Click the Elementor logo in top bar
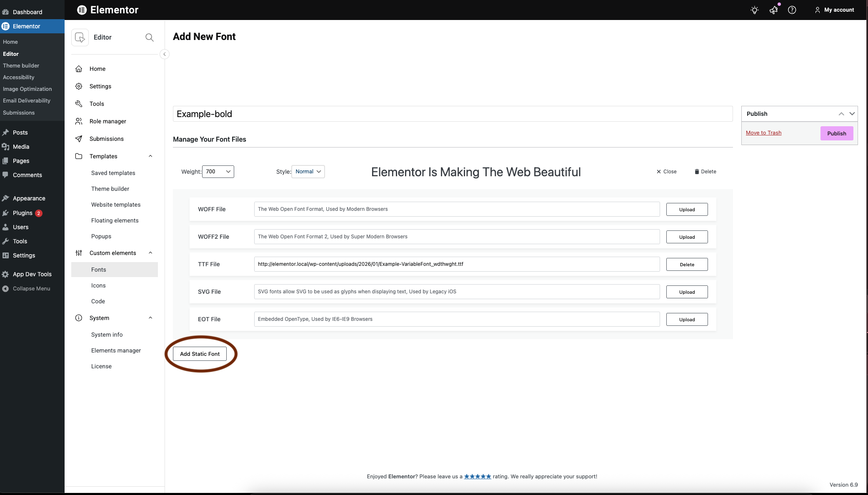 pos(82,10)
